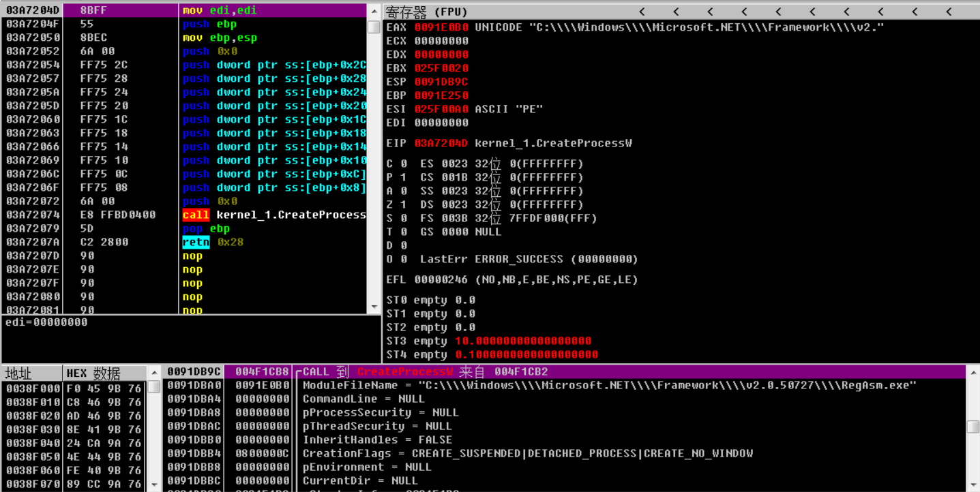
Task: Click the last '<' arrow in registers header
Action: 949,12
